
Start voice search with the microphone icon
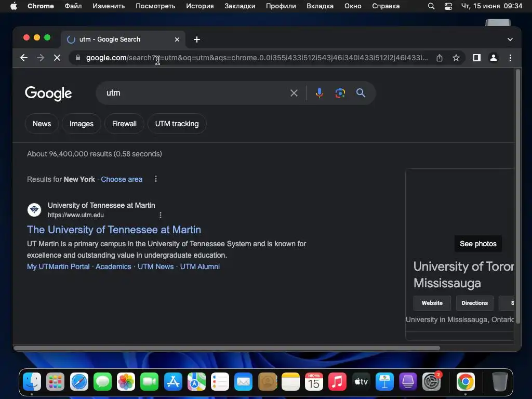point(319,93)
